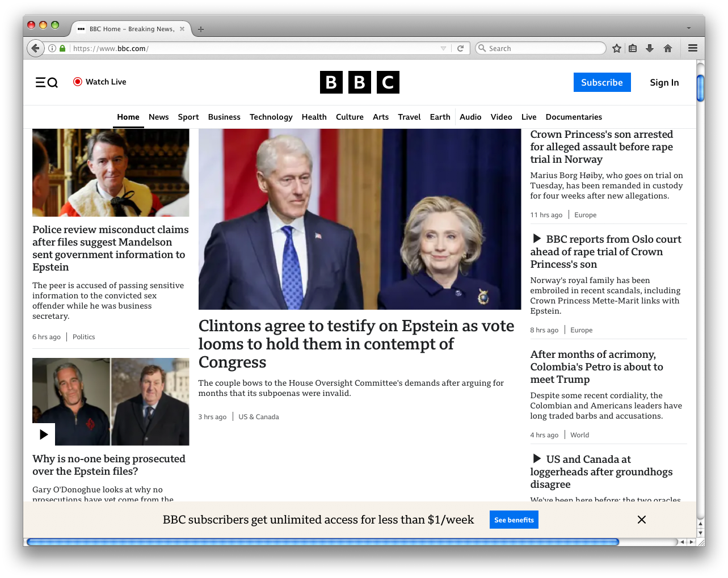Open the Mandelson photo thumbnail
This screenshot has width=728, height=578.
(111, 172)
